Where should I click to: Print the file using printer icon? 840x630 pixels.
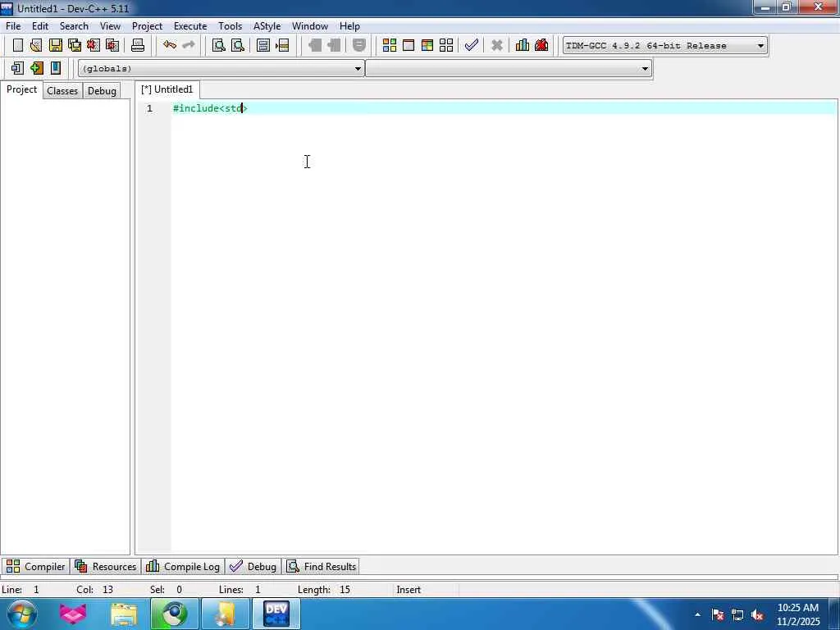(138, 46)
